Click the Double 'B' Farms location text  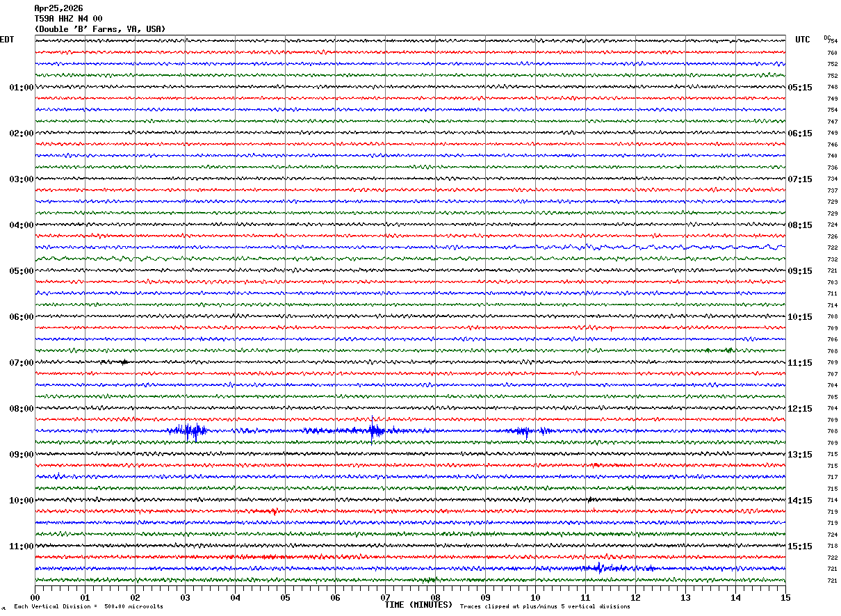pos(100,29)
